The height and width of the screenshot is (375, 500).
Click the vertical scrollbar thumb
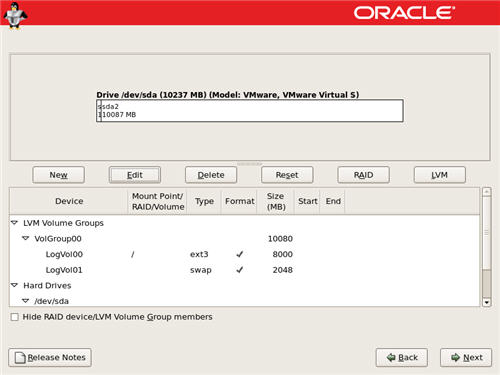(x=487, y=233)
